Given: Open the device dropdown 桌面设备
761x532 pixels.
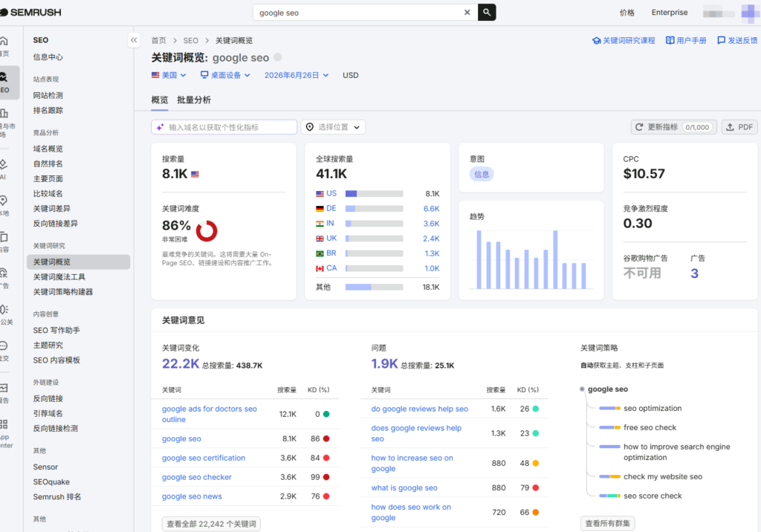Looking at the screenshot, I should coord(226,75).
